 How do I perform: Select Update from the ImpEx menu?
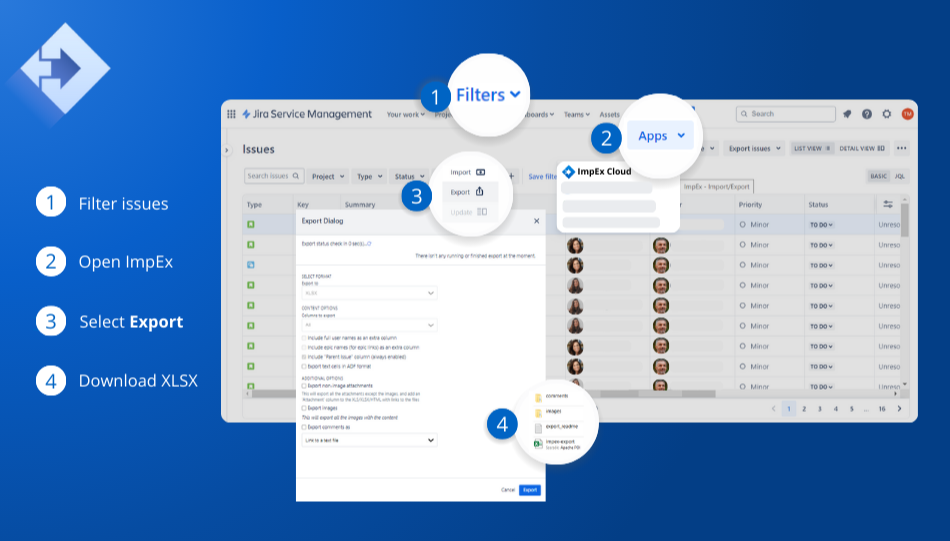(468, 212)
